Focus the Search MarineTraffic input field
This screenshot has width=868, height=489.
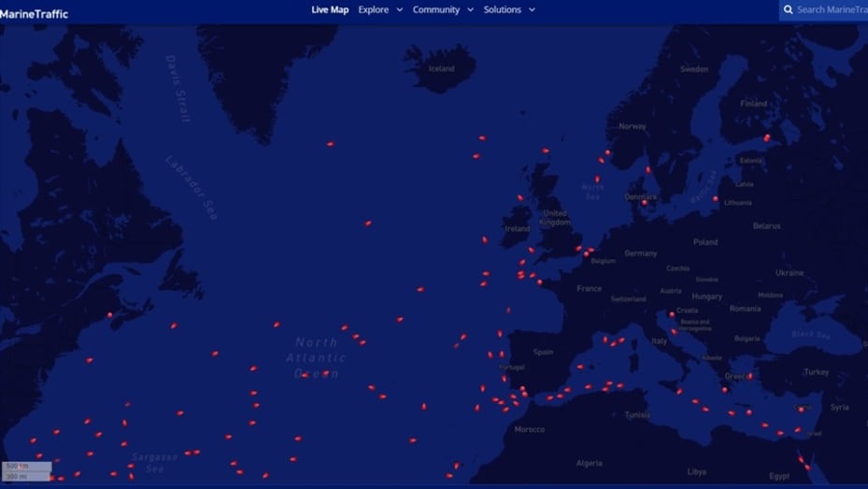coord(832,10)
